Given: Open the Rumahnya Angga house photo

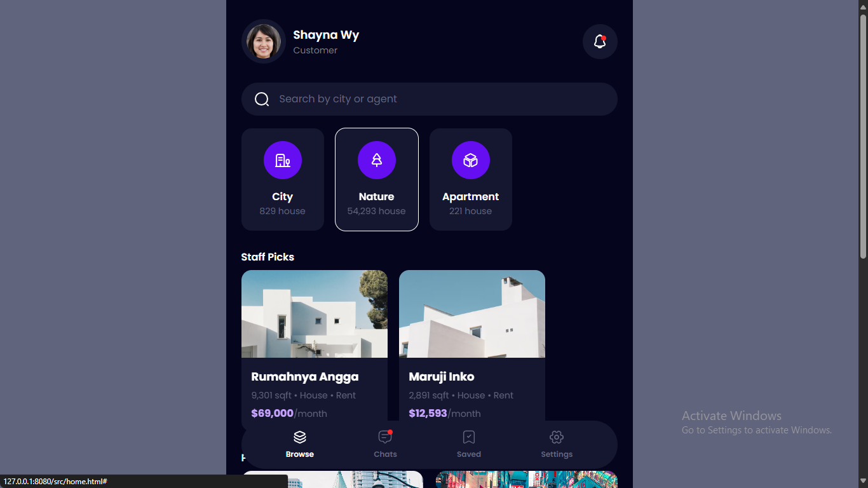Looking at the screenshot, I should [x=315, y=314].
